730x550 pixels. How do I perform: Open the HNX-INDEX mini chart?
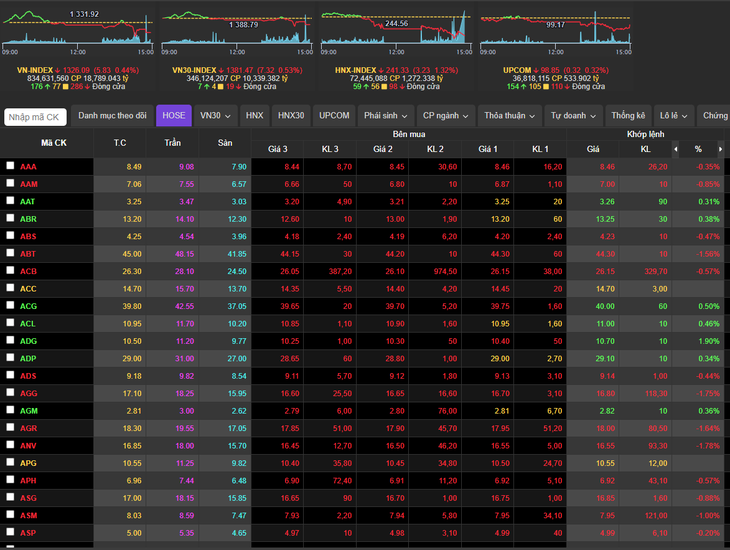(x=396, y=32)
